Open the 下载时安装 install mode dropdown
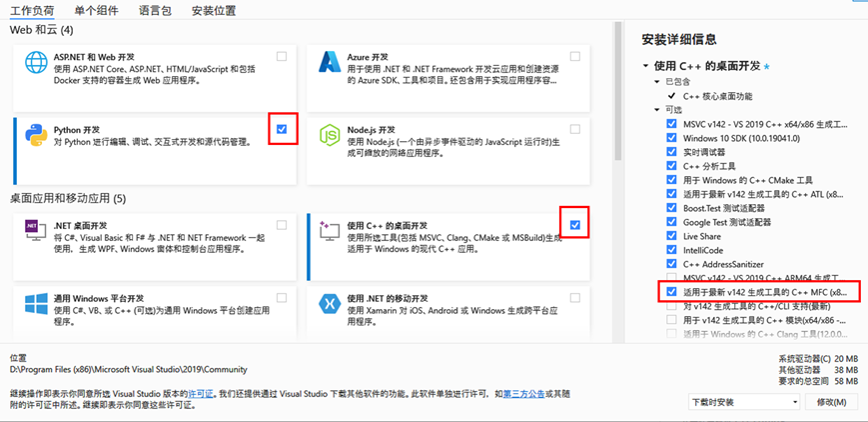Screen dimensions: 868x422 pyautogui.click(x=744, y=401)
